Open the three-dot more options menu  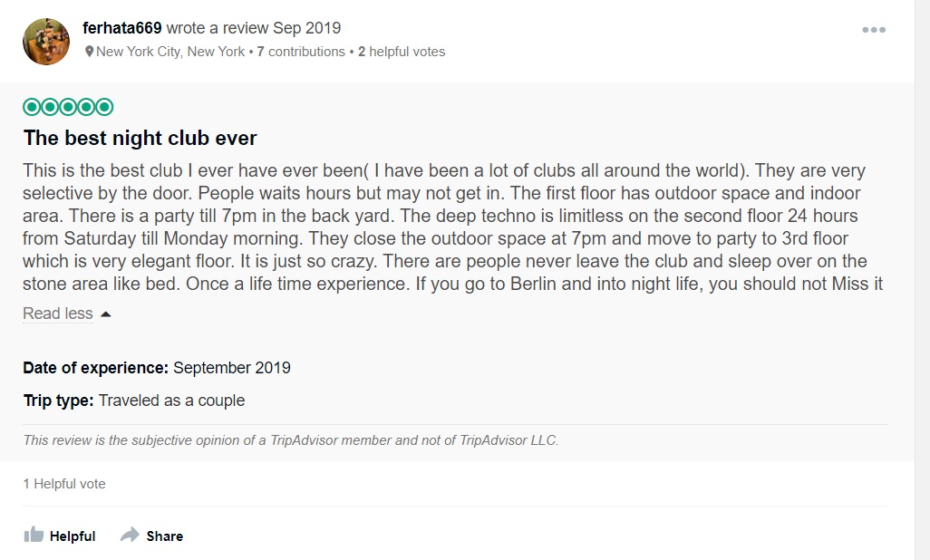coord(873,30)
